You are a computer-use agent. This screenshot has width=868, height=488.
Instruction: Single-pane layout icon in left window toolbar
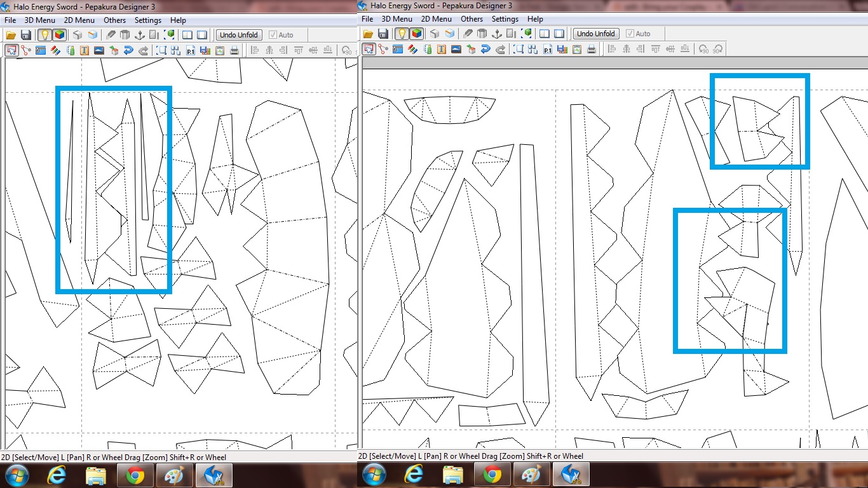pyautogui.click(x=202, y=35)
